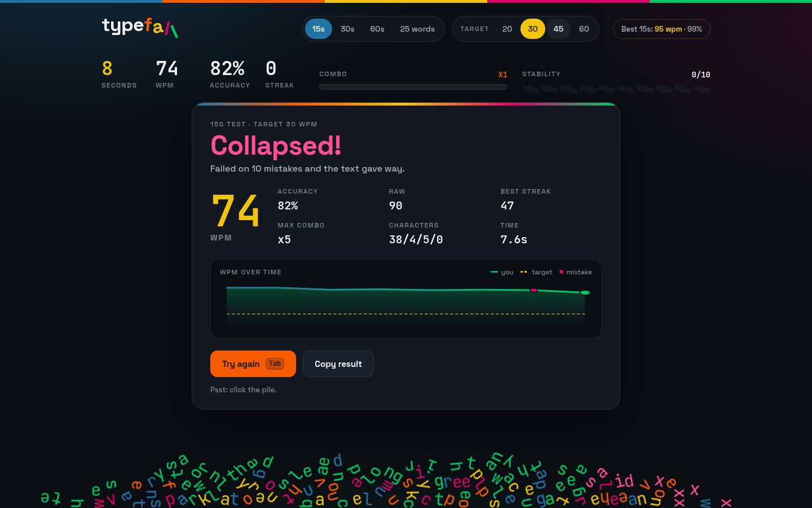Click the "Psst: click the pile." hint

pyautogui.click(x=244, y=390)
